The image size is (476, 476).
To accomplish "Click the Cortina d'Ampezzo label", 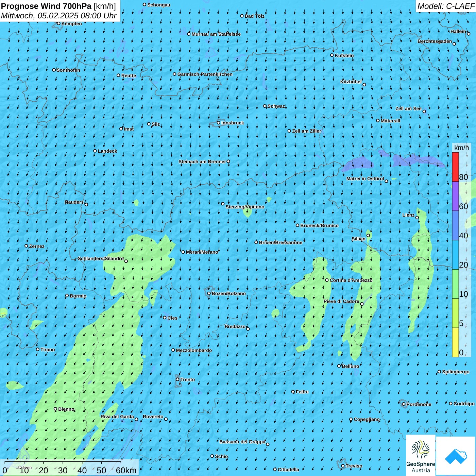I will pyautogui.click(x=351, y=280).
